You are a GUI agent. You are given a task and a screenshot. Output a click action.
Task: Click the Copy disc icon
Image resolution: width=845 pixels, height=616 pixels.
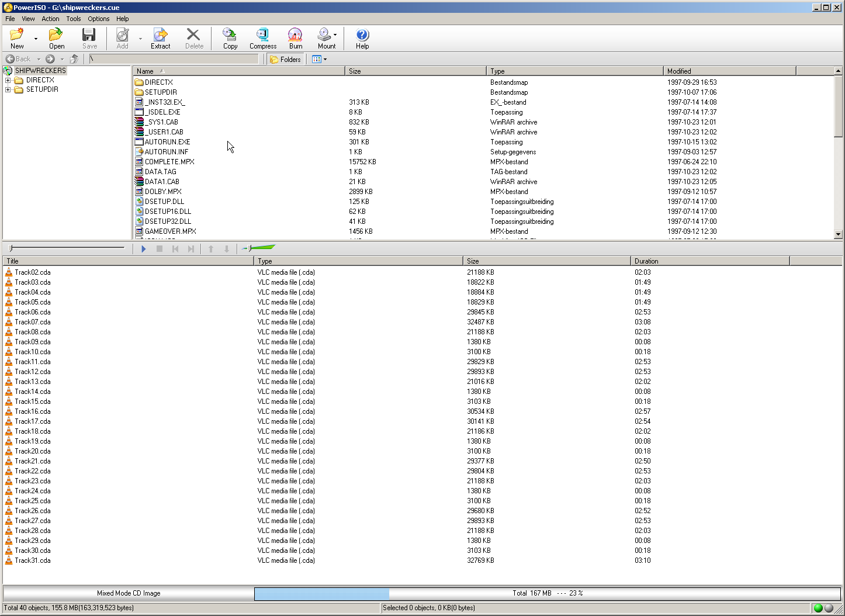[x=230, y=39]
